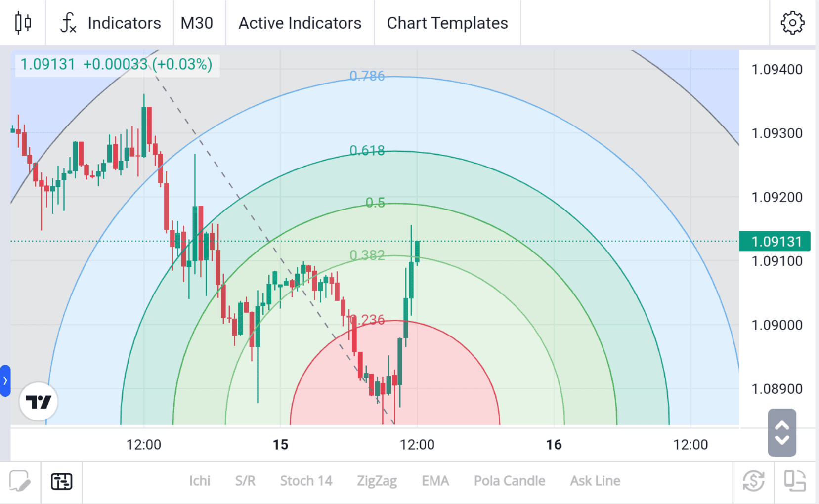The height and width of the screenshot is (504, 819).
Task: Click the currency sync refresh icon
Action: [x=753, y=481]
